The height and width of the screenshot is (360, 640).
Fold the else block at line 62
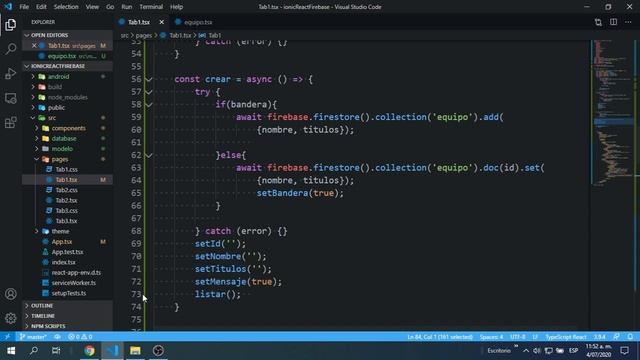click(x=149, y=156)
